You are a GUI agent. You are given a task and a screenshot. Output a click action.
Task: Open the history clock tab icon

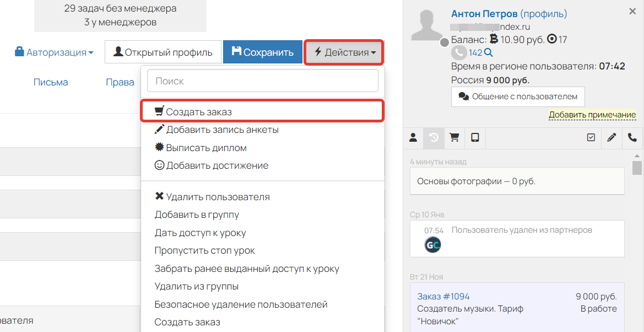coord(434,138)
